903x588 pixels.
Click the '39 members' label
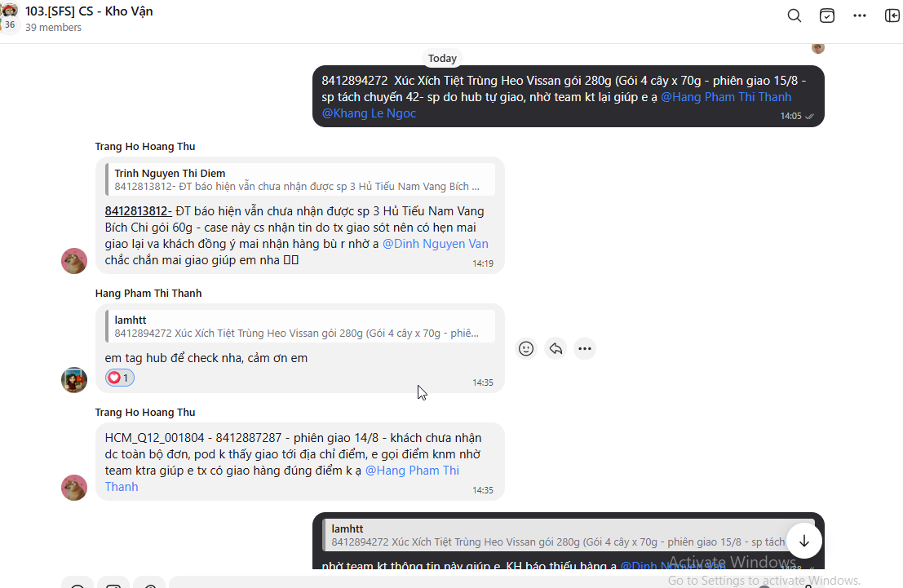pyautogui.click(x=54, y=27)
